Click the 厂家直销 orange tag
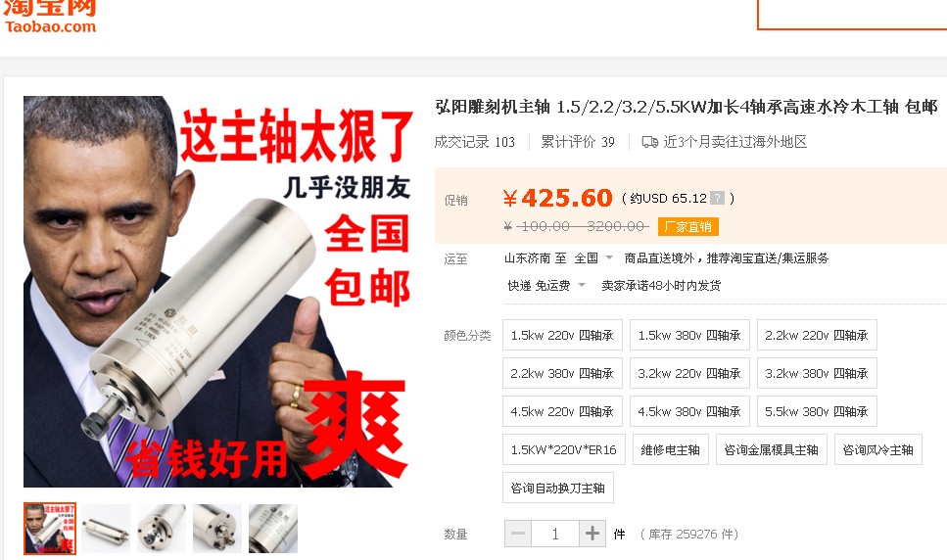This screenshot has height=560, width=947. point(688,227)
